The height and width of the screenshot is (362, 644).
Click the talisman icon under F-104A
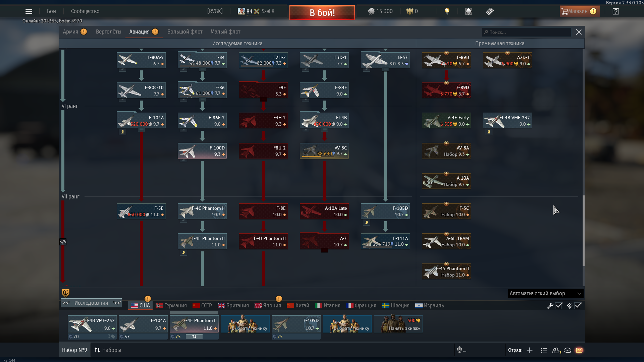[122, 132]
